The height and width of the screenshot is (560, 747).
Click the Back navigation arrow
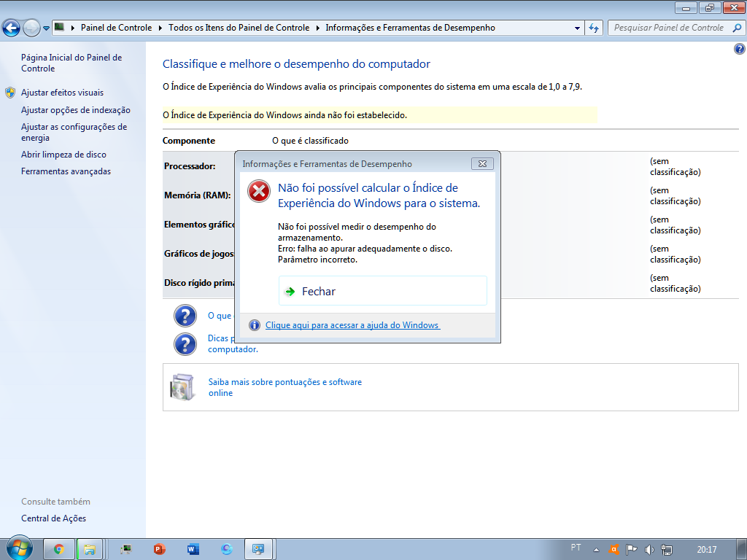click(12, 28)
